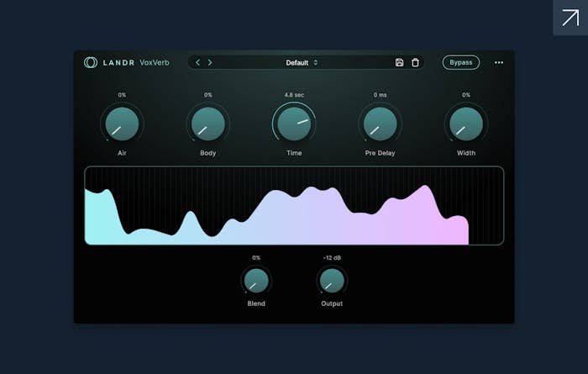Save the preset with the disk icon

click(399, 62)
